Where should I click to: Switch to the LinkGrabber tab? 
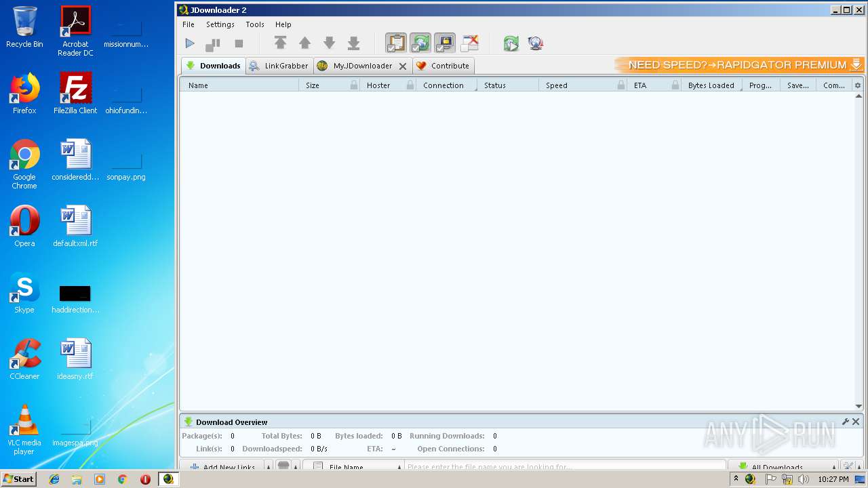[x=278, y=66]
